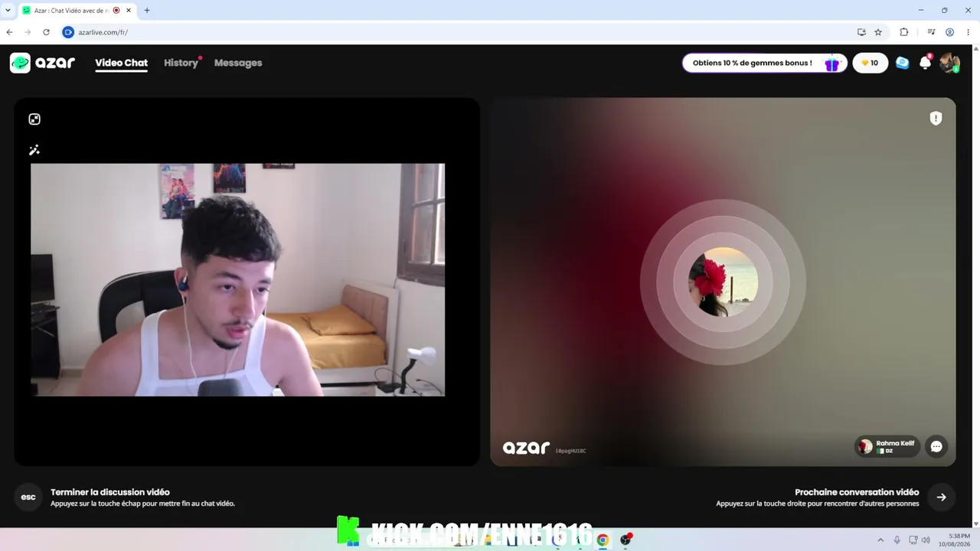
Task: Click the Azar logo in the header
Action: [x=43, y=63]
